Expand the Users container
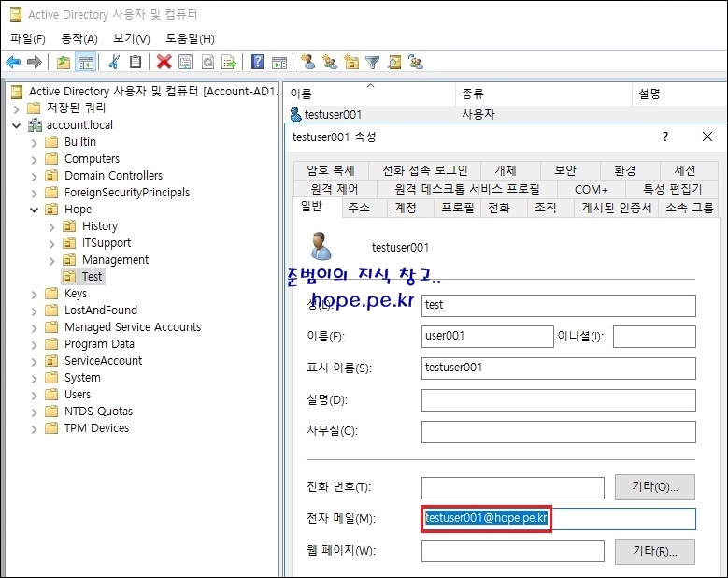The width and height of the screenshot is (728, 578). point(34,396)
